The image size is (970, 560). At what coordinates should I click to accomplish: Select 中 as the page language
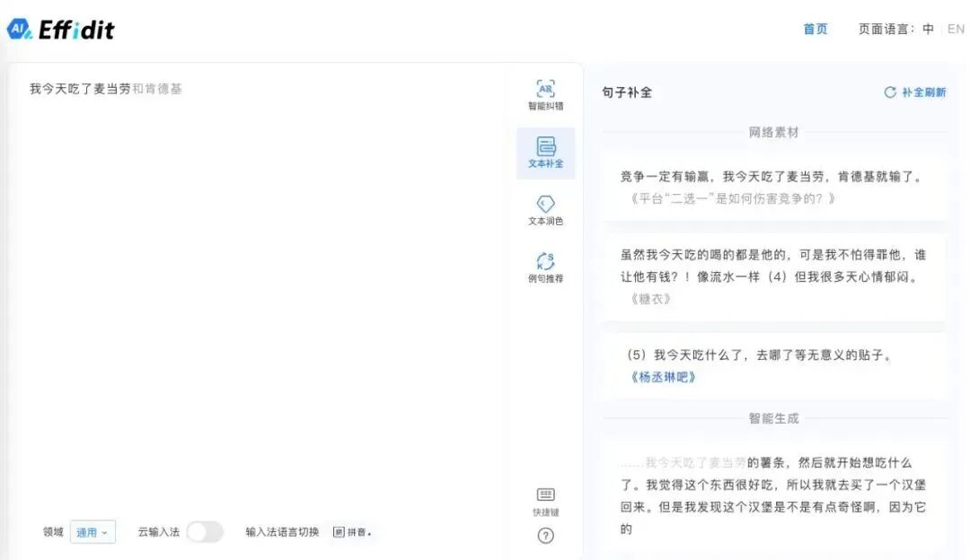click(929, 28)
